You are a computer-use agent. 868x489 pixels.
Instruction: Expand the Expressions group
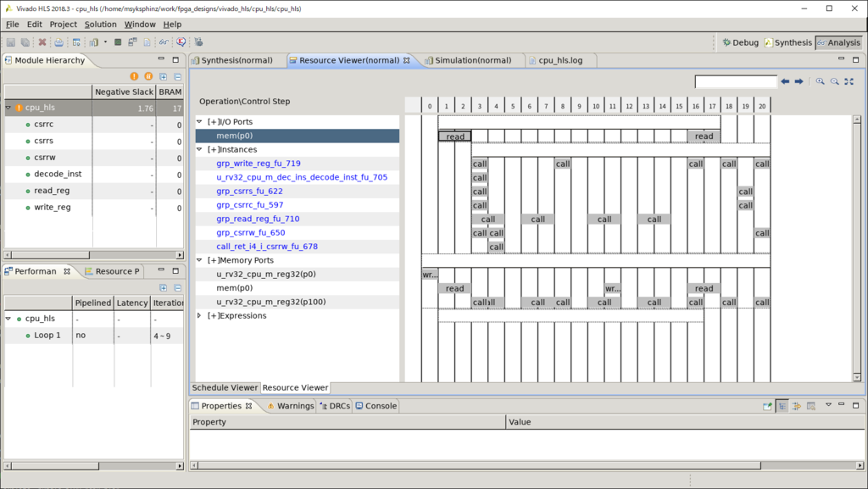point(199,315)
